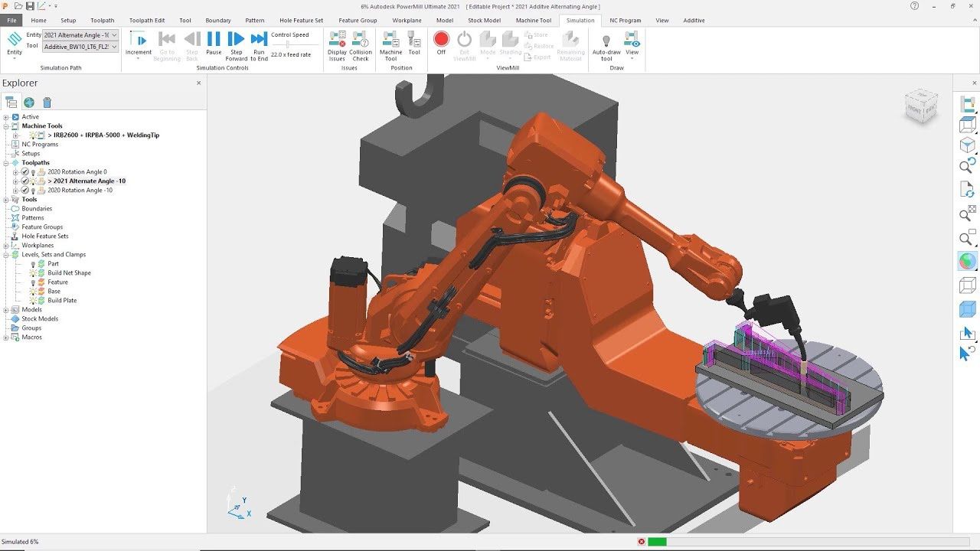Expand the Models tree node

tap(6, 309)
